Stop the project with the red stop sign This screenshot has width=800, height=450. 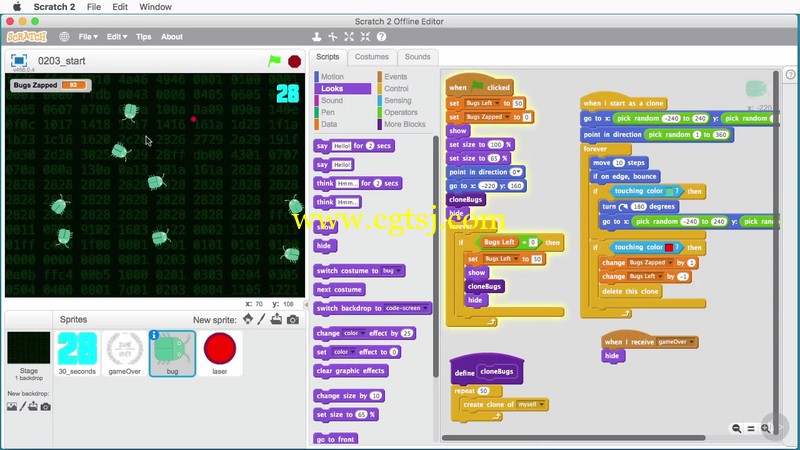point(294,61)
